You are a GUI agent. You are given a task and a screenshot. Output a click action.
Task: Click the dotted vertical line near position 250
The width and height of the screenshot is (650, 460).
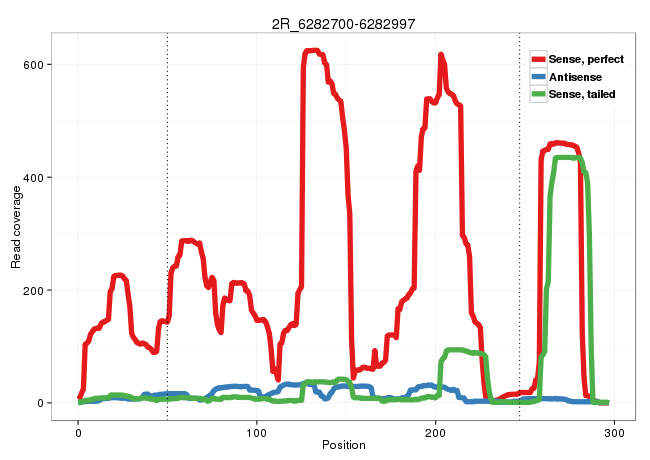(x=520, y=250)
